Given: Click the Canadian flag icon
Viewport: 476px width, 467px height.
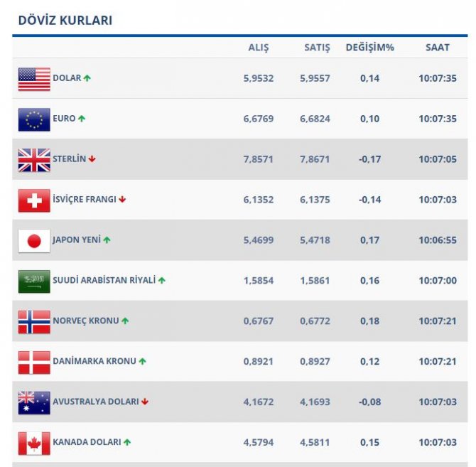Looking at the screenshot, I should tap(34, 444).
